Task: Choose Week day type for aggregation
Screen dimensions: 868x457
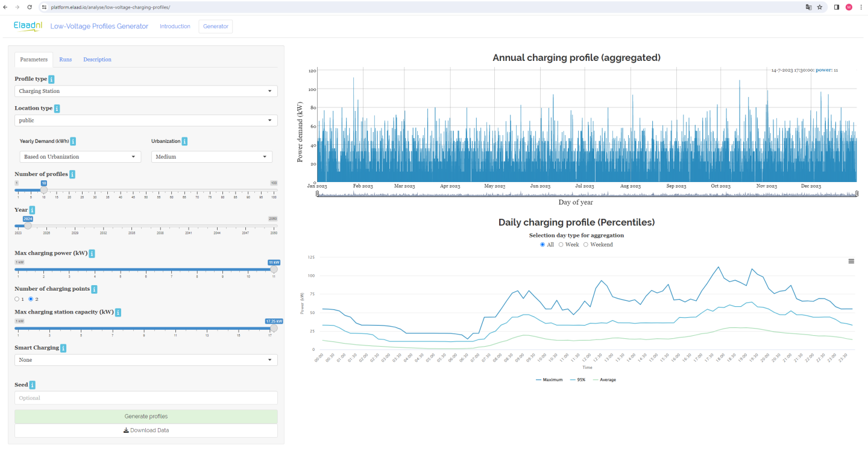Action: pos(561,245)
